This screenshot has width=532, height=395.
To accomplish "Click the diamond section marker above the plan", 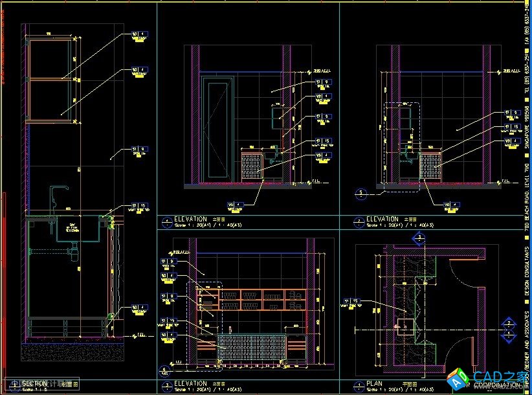I will pyautogui.click(x=419, y=240).
